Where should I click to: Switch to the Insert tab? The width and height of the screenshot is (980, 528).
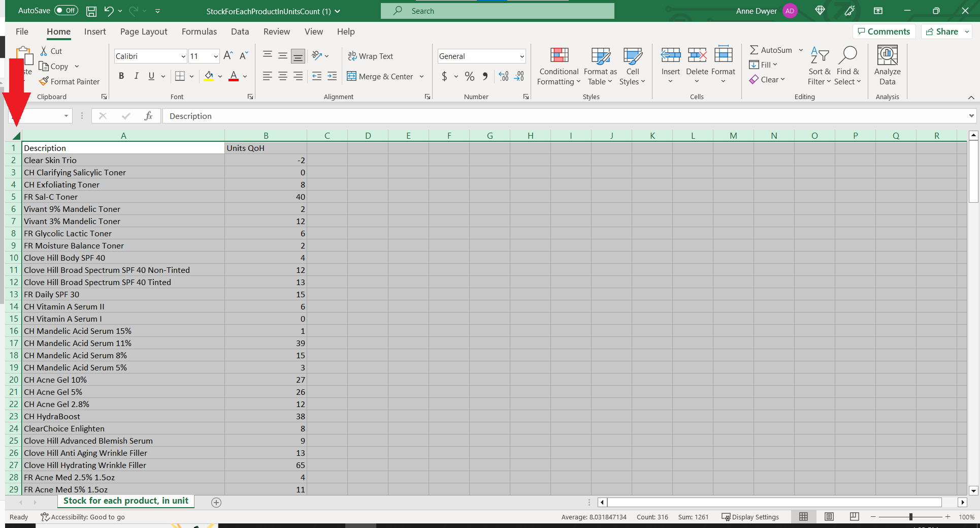coord(95,32)
